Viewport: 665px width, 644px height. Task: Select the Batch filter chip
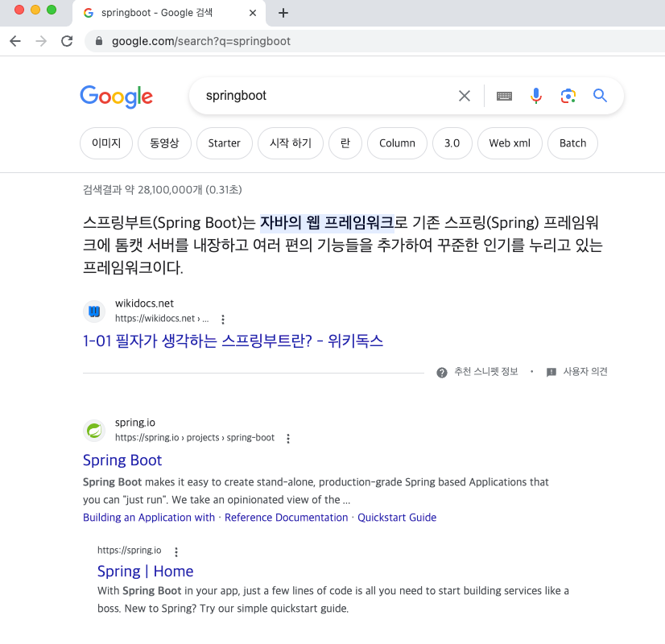pyautogui.click(x=572, y=143)
